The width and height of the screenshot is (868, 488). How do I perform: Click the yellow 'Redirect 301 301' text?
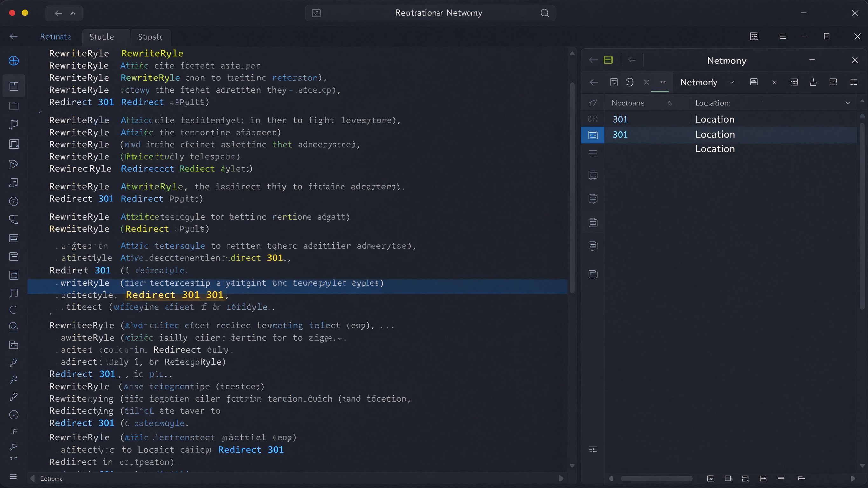[175, 295]
